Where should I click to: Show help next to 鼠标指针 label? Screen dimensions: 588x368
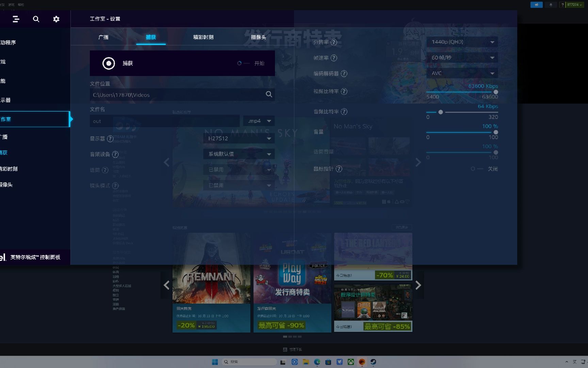tap(339, 169)
